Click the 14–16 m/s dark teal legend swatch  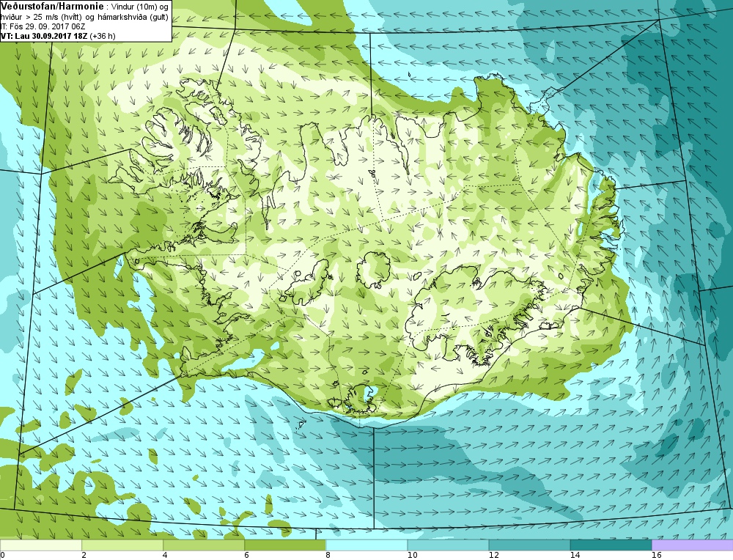[x=611, y=545]
